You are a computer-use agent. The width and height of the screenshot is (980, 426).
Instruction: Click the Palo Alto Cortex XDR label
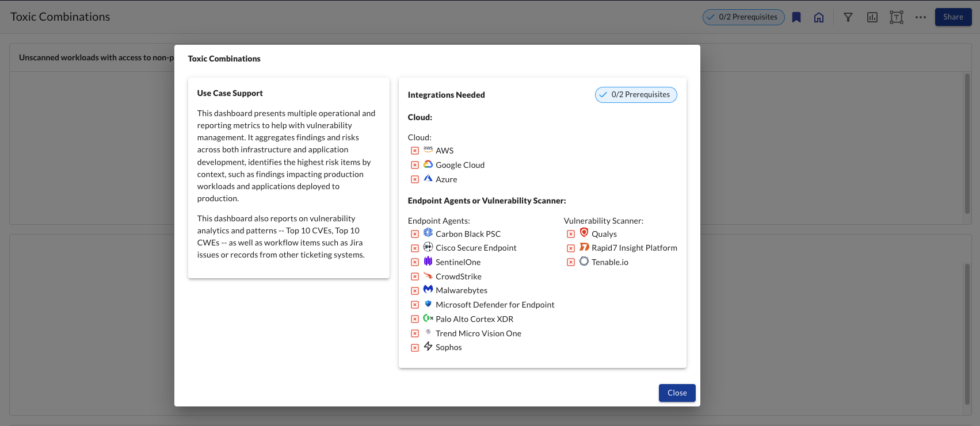[x=475, y=319]
